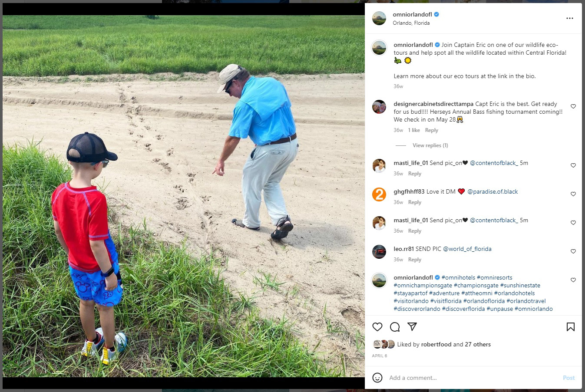Open ghgfhhff83's orange profile avatar

(379, 194)
